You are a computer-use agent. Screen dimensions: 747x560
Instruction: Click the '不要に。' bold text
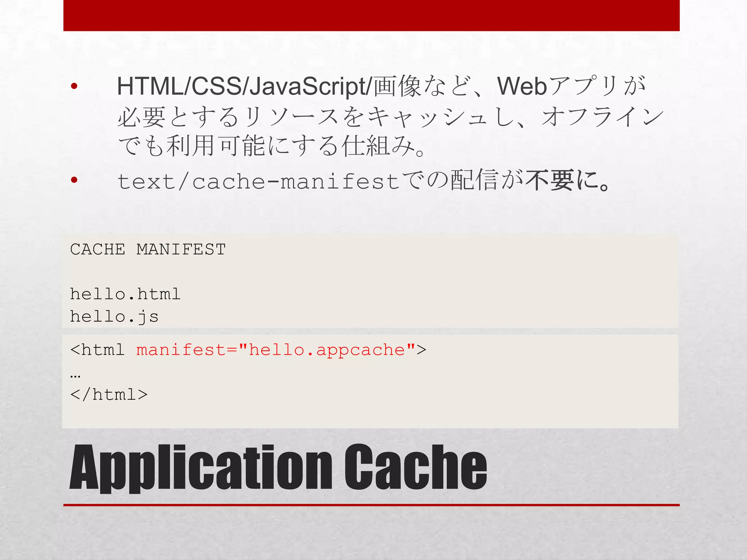tap(568, 180)
